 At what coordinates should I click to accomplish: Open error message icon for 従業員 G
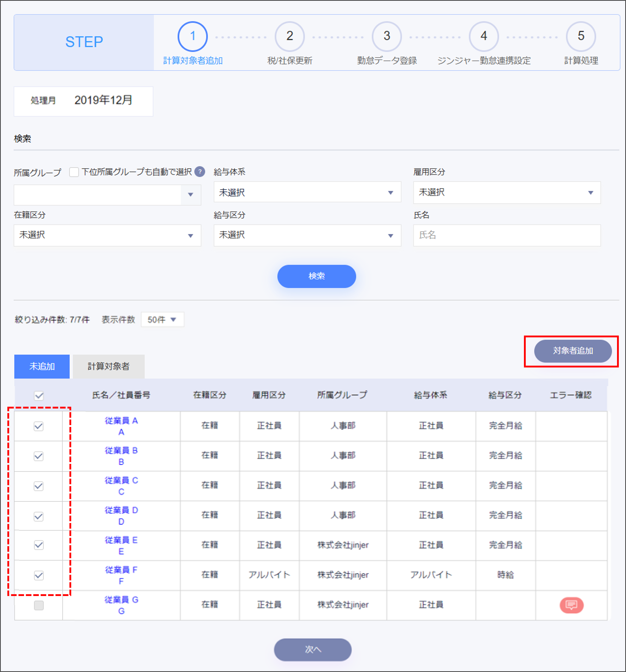(571, 605)
